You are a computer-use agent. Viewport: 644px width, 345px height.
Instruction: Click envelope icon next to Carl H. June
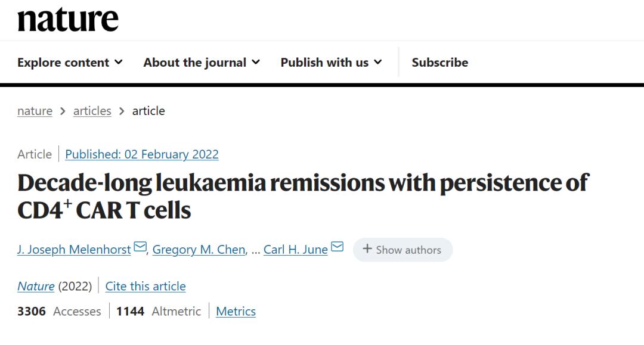pyautogui.click(x=337, y=247)
